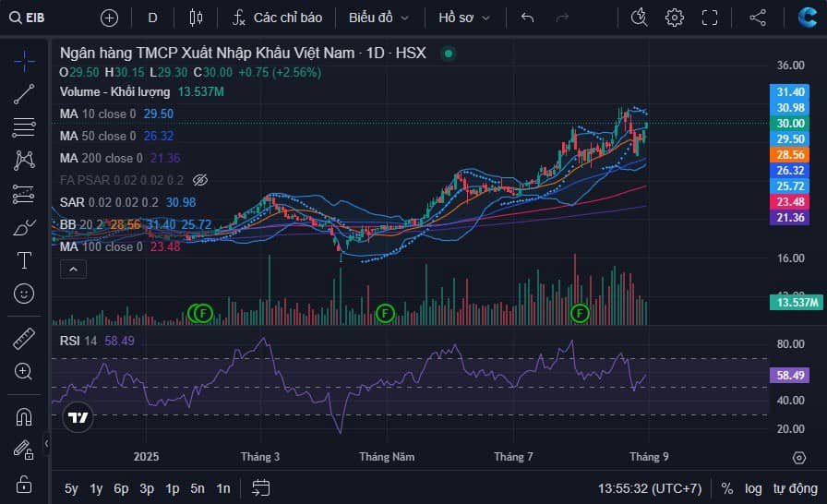Select the ruler measure tool

pyautogui.click(x=24, y=339)
